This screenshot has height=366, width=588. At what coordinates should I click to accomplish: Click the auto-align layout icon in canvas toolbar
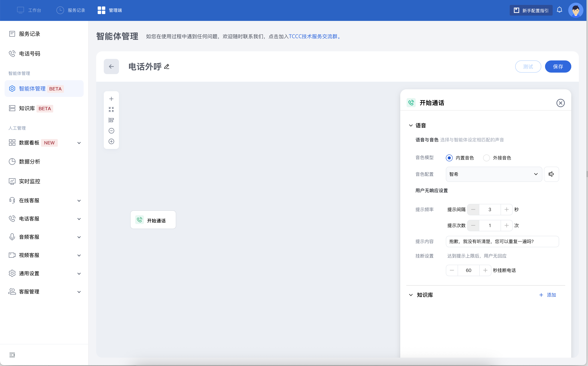click(x=111, y=120)
